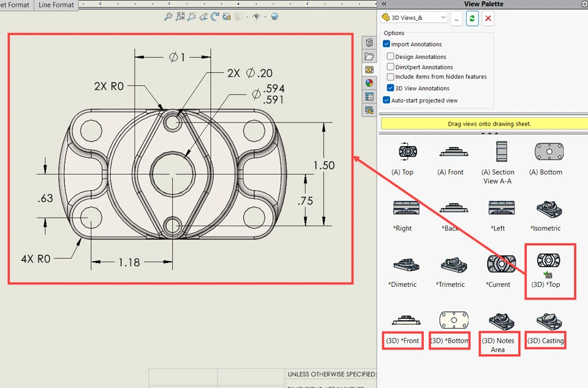Open the Hide/Show Items dropdown arrow
Image resolution: width=588 pixels, height=388 pixels.
coord(265,17)
